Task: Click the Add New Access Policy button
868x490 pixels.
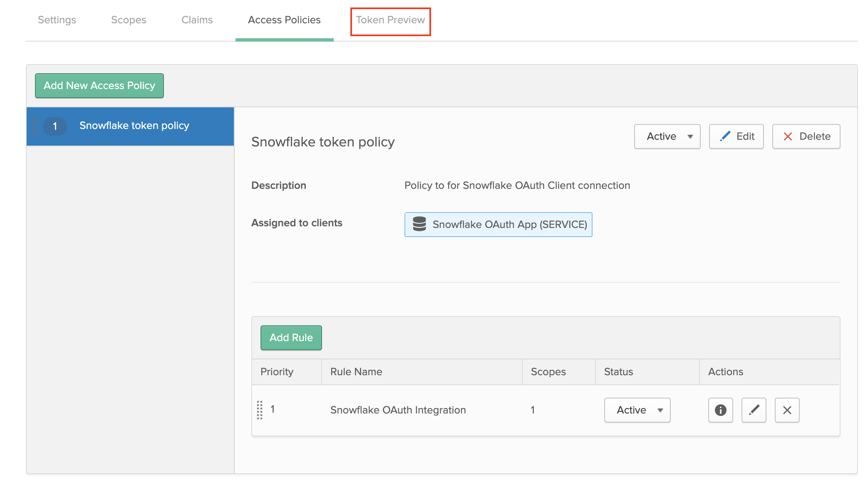Action: click(99, 85)
